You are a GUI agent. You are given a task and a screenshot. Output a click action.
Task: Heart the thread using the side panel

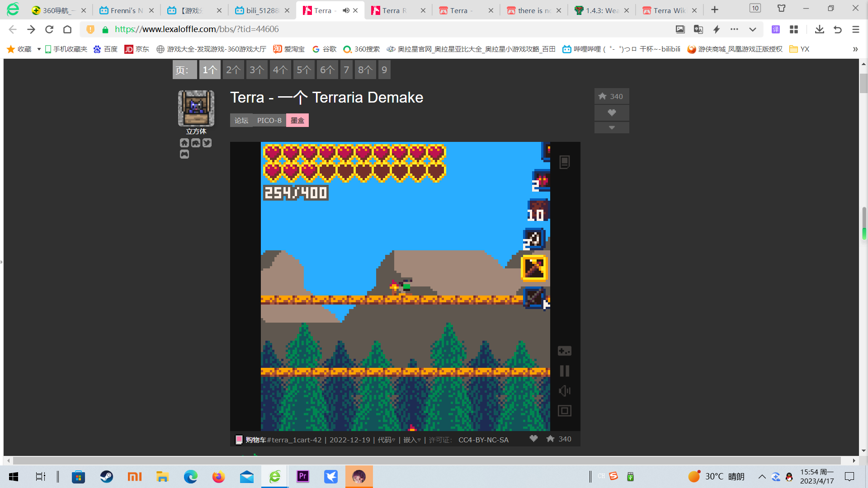tap(611, 113)
